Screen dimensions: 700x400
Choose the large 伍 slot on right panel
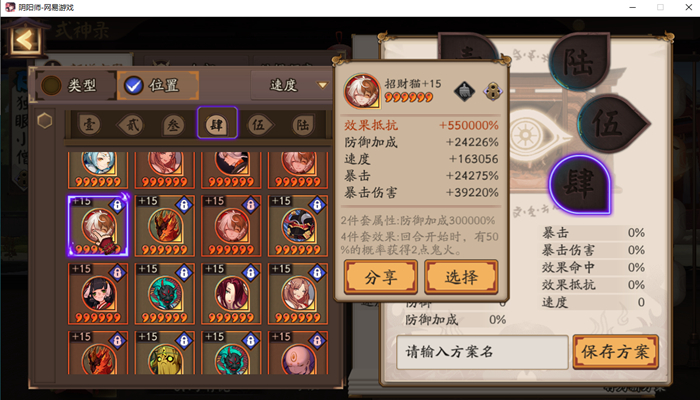(613, 124)
